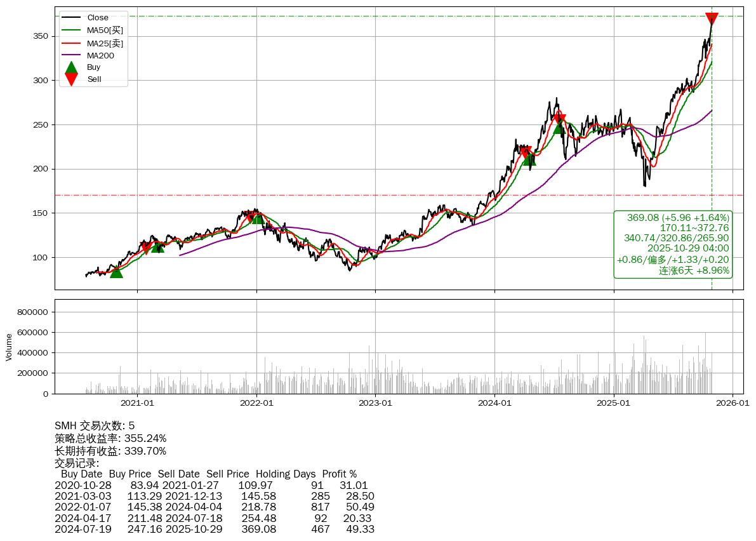Viewport: 756px width, 541px height.
Task: Select the 2022-01 tick on the time axis
Action: coord(256,402)
